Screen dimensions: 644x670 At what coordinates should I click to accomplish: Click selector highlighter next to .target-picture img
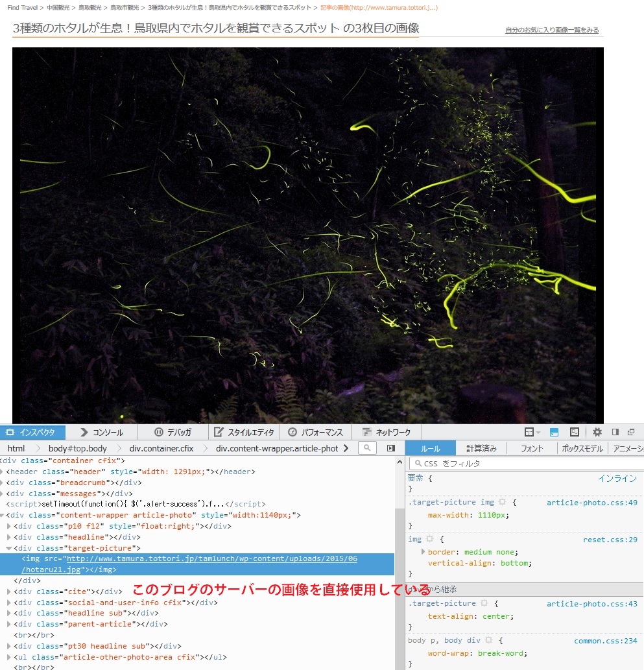[502, 502]
